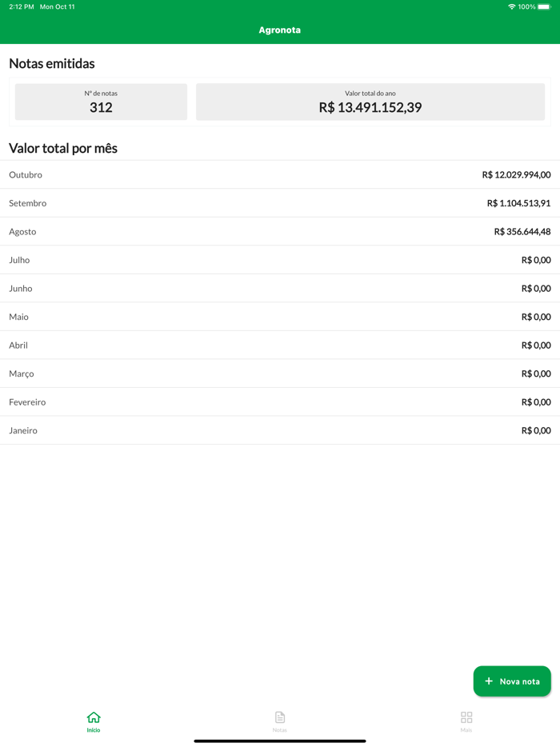Screen dimensions: 560x747
Task: Tap the Wi-Fi status icon
Action: coord(511,6)
